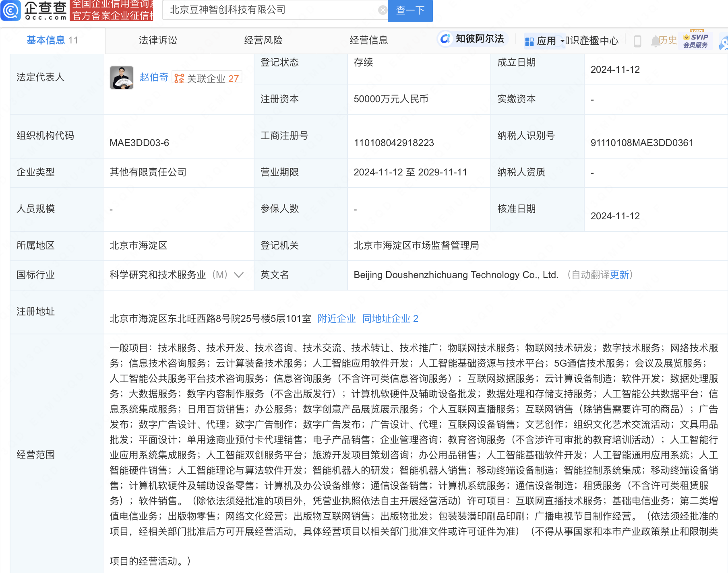
Task: Click the legal representative's photo thumbnail
Action: click(122, 78)
